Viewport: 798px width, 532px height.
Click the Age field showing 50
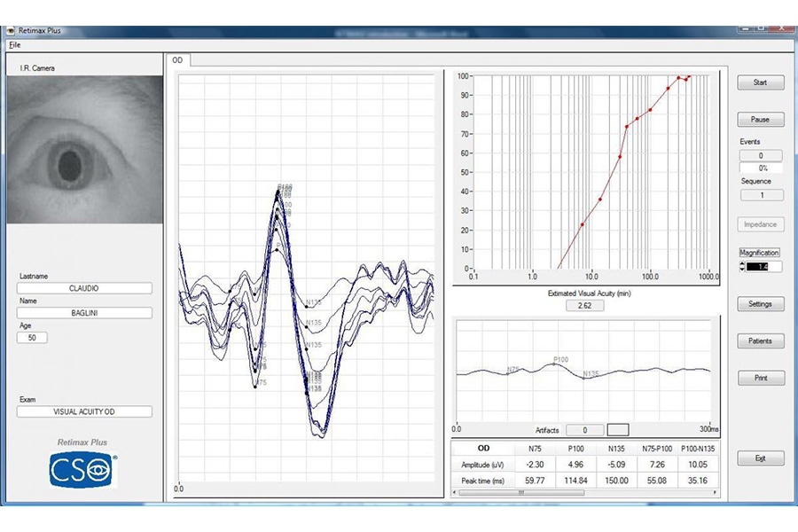pos(32,338)
